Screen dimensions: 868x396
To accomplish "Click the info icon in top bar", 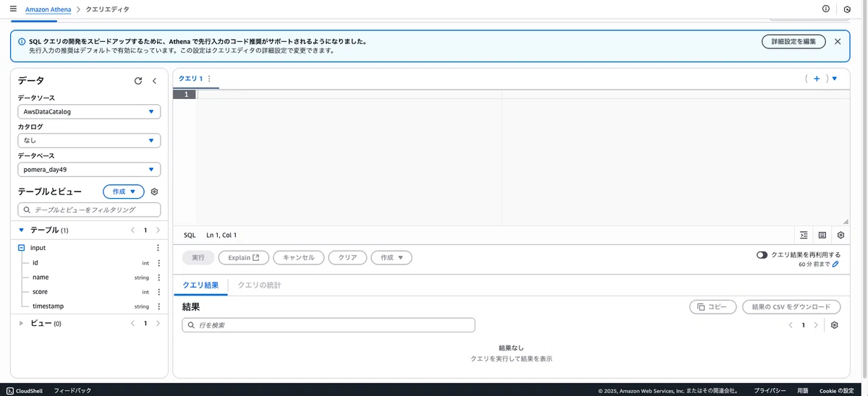I will (x=826, y=9).
